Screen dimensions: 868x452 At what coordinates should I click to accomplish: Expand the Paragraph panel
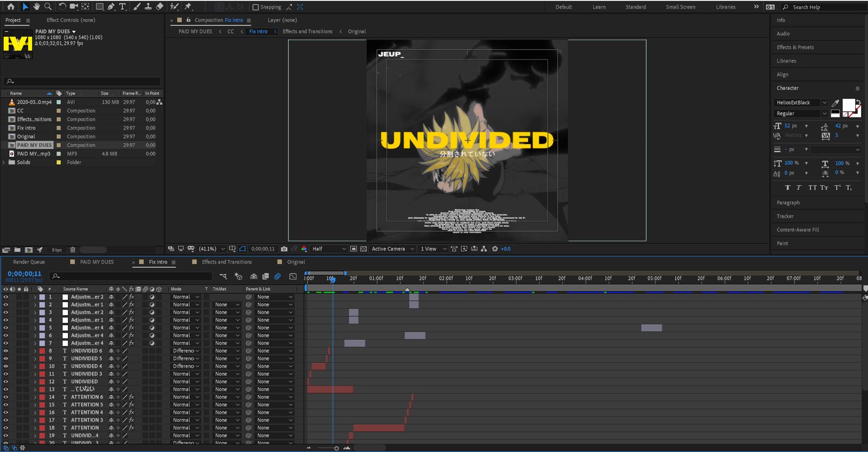coord(788,203)
